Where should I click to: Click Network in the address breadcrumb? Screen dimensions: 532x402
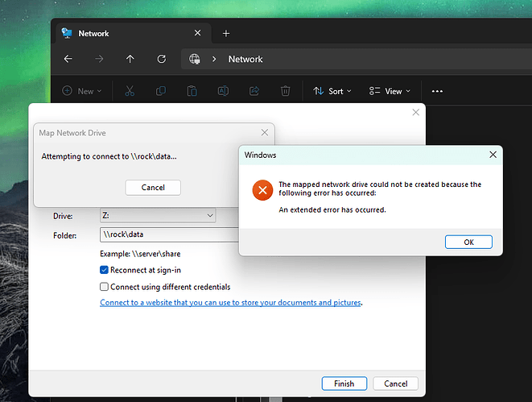coord(245,59)
